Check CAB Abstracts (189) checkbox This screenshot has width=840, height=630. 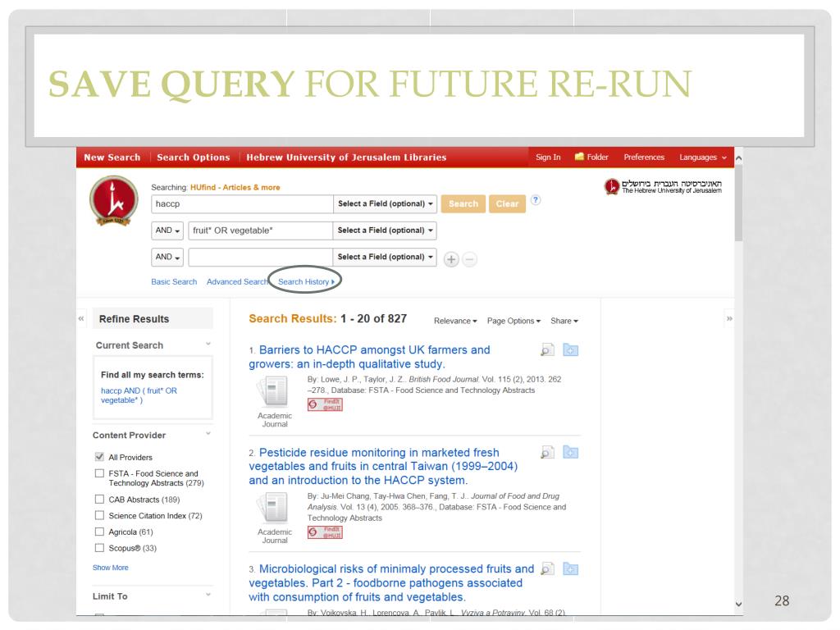pos(99,500)
